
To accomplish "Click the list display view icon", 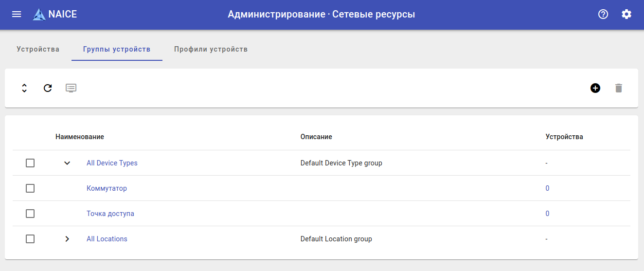I will pos(71,88).
